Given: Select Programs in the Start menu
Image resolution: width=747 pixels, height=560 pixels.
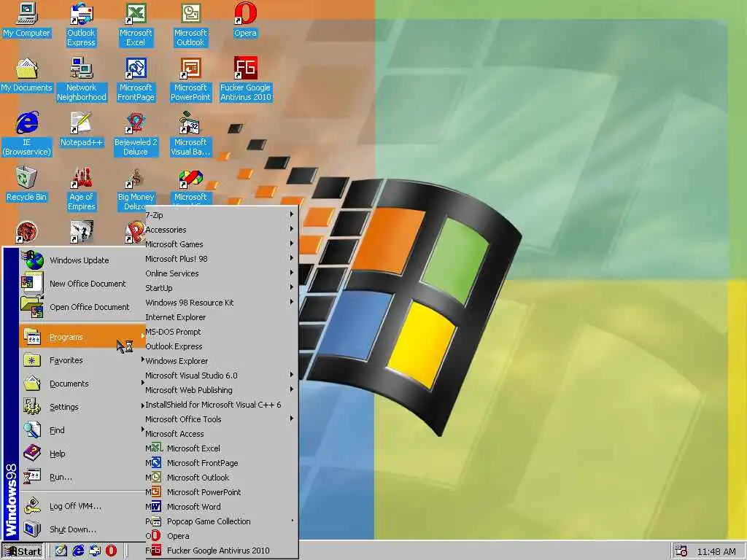Looking at the screenshot, I should (x=82, y=337).
